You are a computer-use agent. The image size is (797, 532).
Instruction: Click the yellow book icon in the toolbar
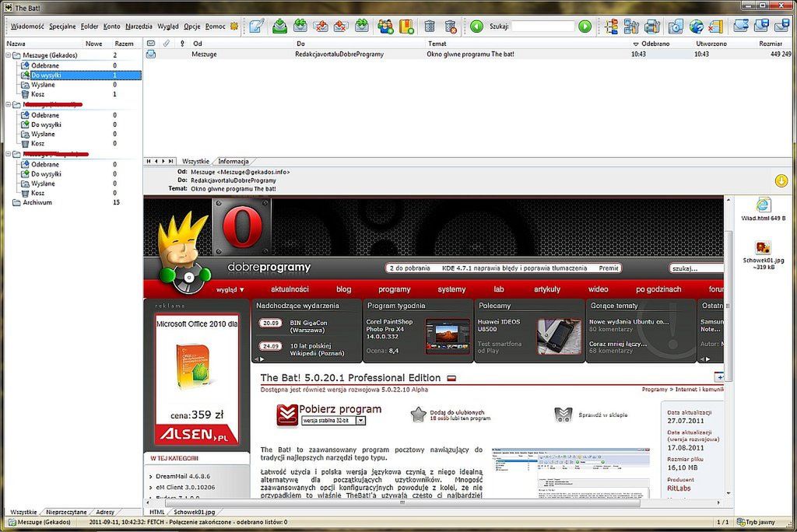[x=406, y=26]
